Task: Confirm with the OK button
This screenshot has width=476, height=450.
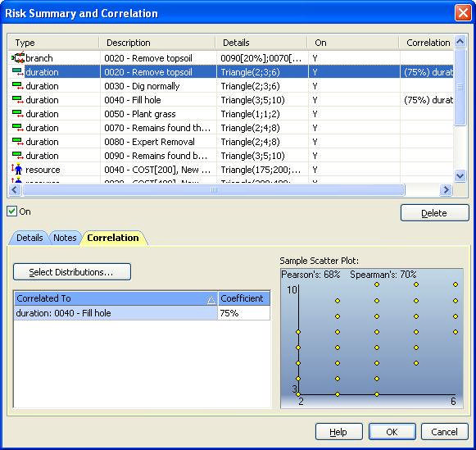Action: coord(392,431)
